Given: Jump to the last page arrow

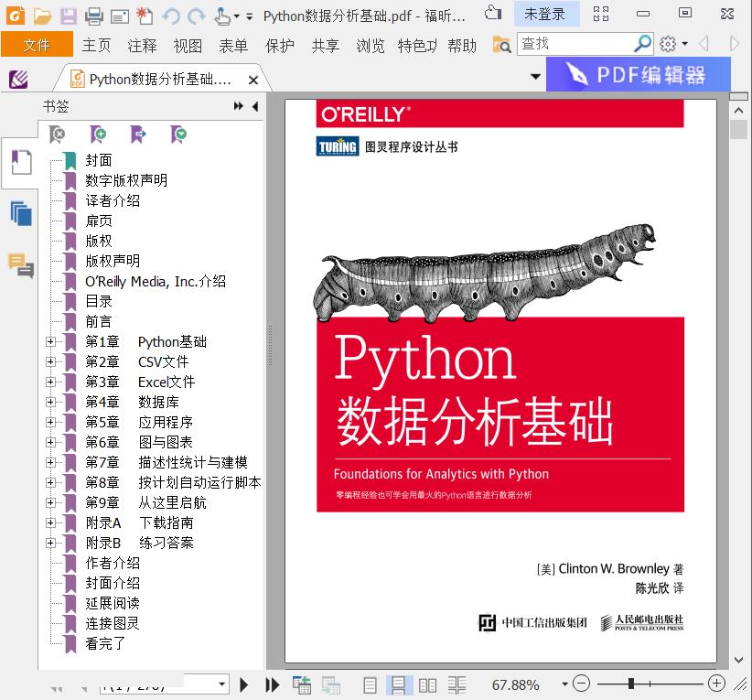Looking at the screenshot, I should [272, 684].
